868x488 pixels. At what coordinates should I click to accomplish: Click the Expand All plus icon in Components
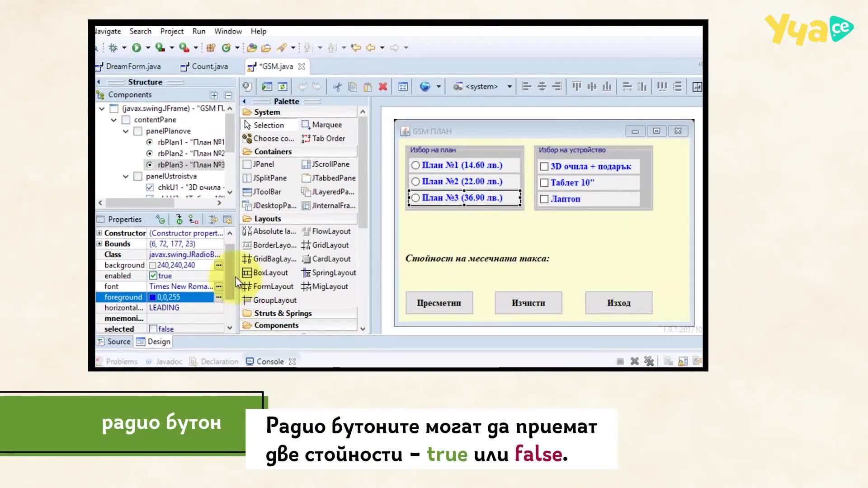tap(214, 95)
